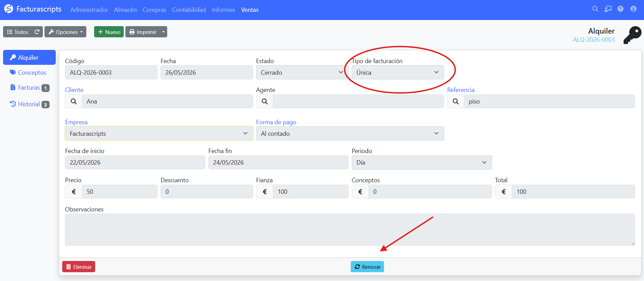Screen dimensions: 644x281
Task: Click the Cliente field showing Ana
Action: coord(167,101)
